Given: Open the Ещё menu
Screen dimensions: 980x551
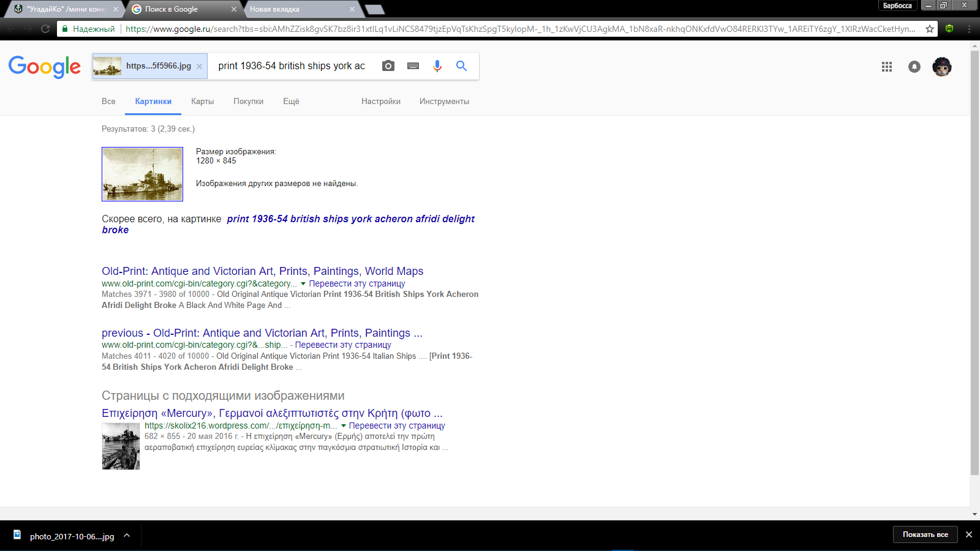Looking at the screenshot, I should [x=291, y=102].
